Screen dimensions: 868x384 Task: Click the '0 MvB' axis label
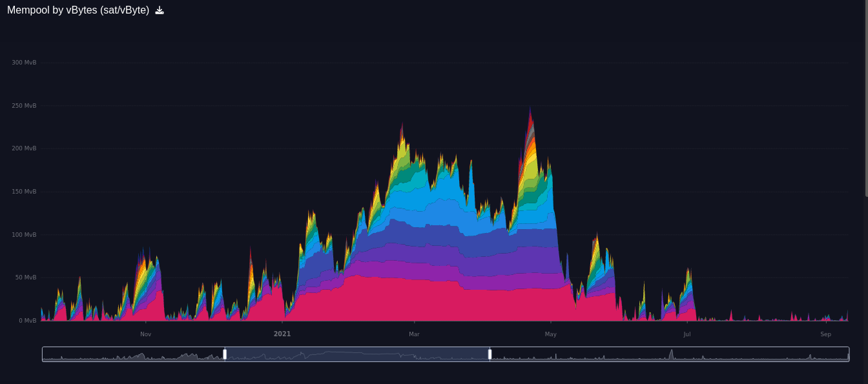pyautogui.click(x=28, y=321)
